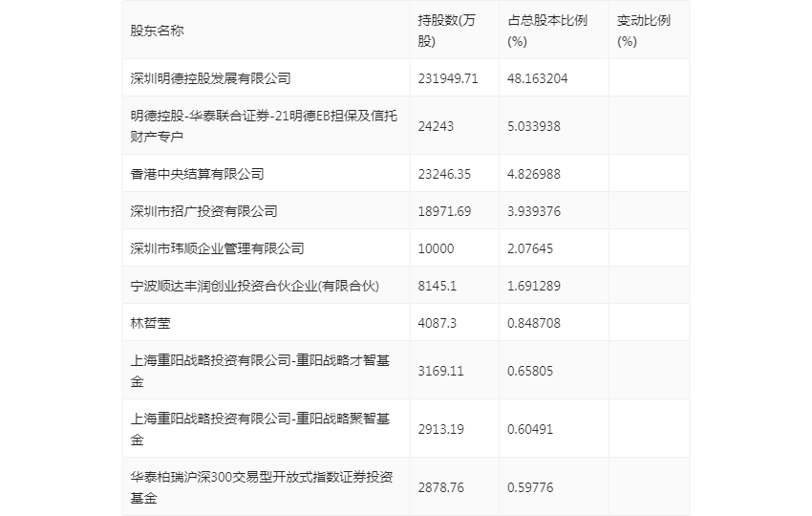The image size is (812, 516).
Task: Select shareholder 上海重阳战略投资有限公司-重阳战略聚智基金
Action: (x=260, y=429)
